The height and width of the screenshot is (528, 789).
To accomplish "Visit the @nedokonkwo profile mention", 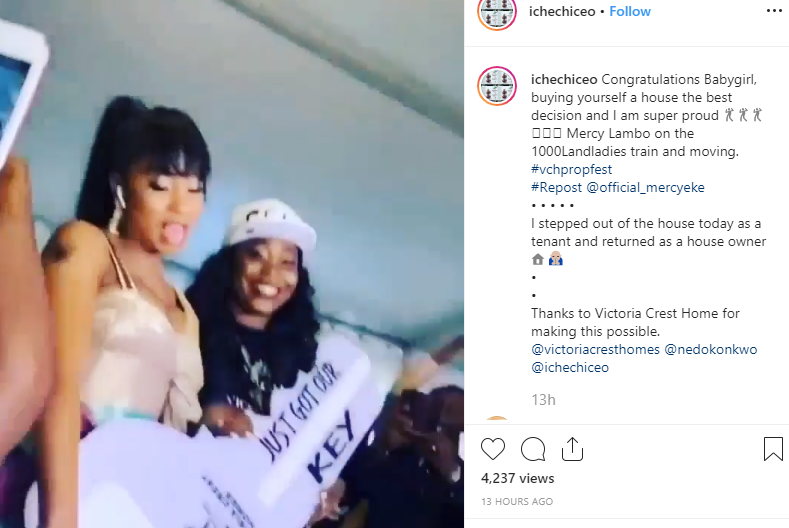I will click(x=711, y=349).
